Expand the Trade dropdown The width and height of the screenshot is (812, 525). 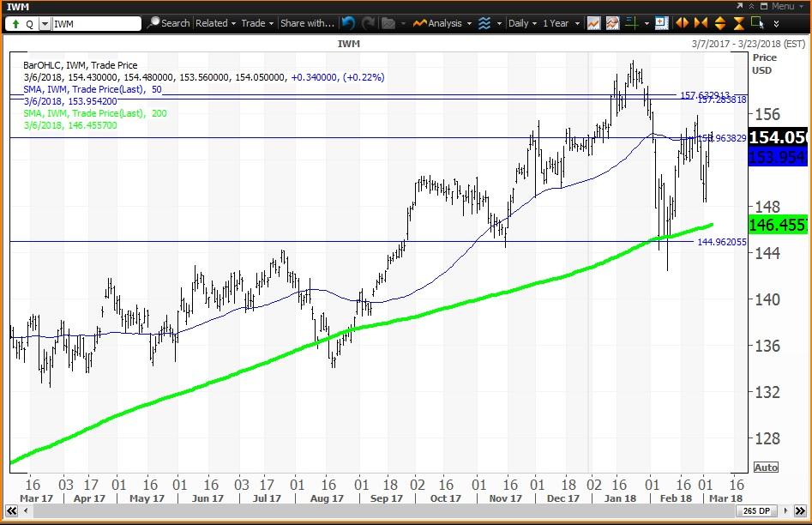click(257, 23)
